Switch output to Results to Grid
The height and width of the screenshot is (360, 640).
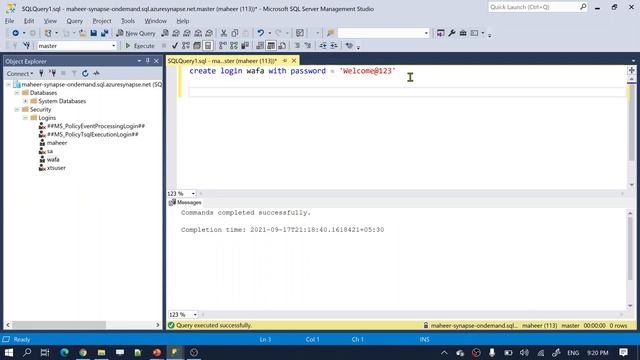271,46
